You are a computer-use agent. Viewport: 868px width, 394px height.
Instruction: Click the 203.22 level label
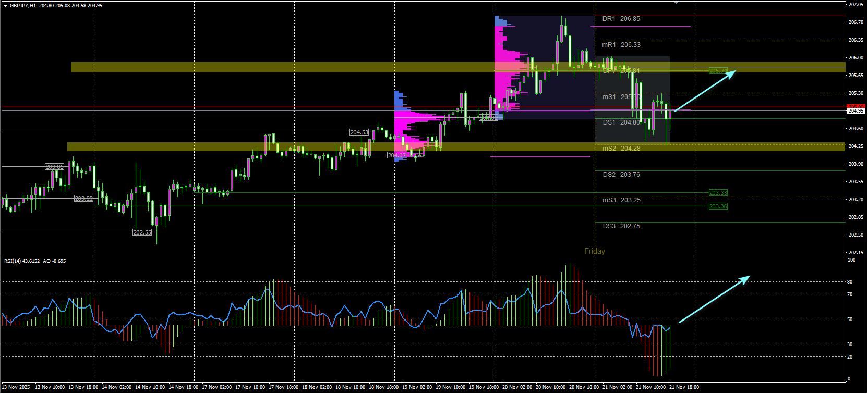tap(84, 199)
